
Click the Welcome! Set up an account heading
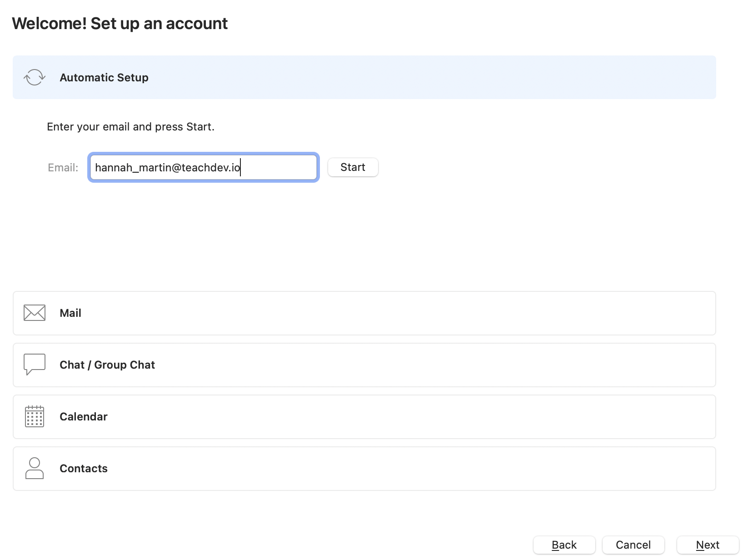coord(120,23)
